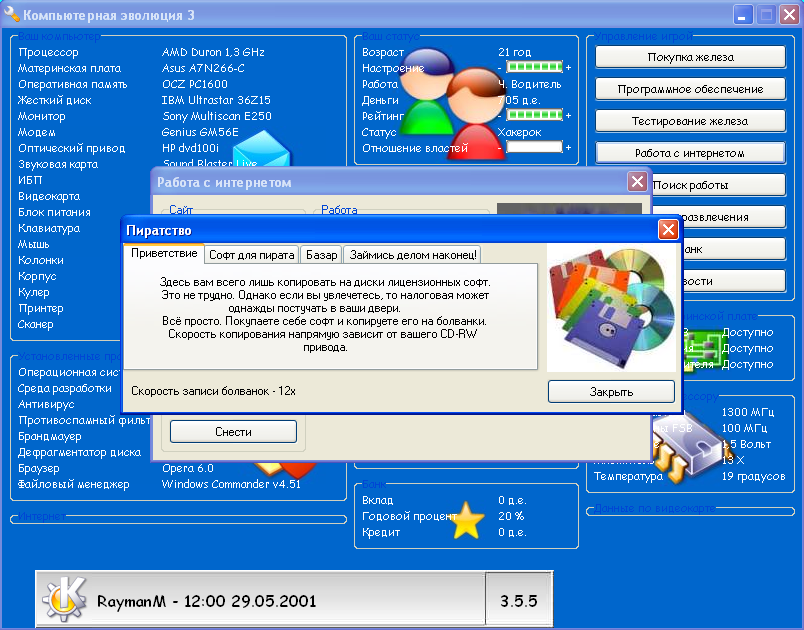Image resolution: width=804 pixels, height=630 pixels.
Task: Click the Брандмауер row label
Action: (50, 436)
